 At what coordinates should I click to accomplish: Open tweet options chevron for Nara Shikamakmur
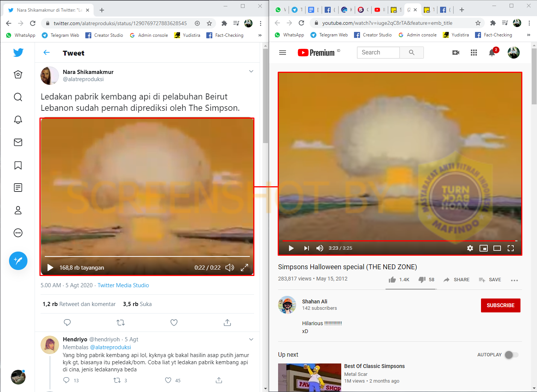pyautogui.click(x=251, y=71)
